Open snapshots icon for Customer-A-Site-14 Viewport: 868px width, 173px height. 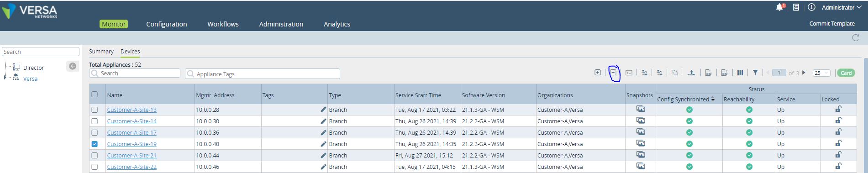[x=641, y=121]
